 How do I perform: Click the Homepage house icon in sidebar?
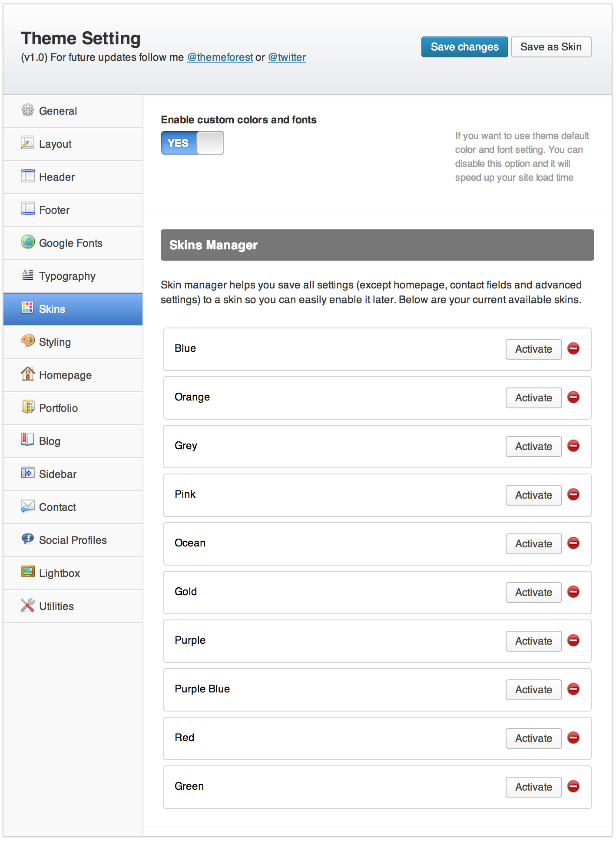coord(27,374)
